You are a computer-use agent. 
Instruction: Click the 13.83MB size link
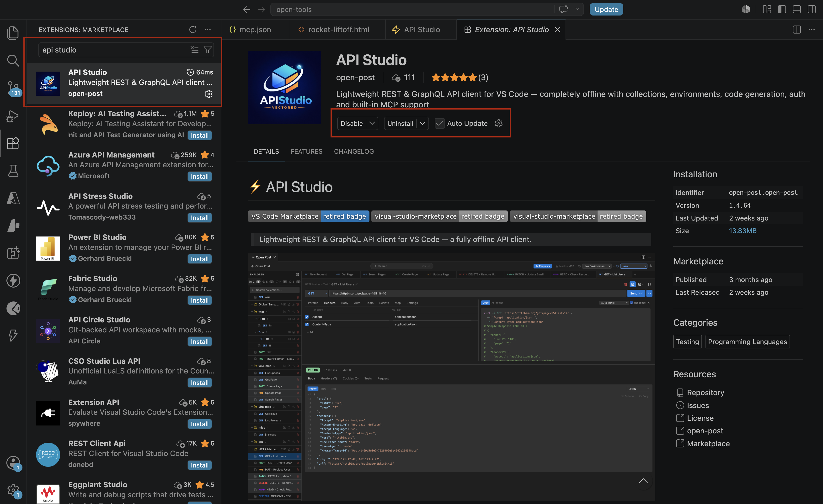click(743, 231)
